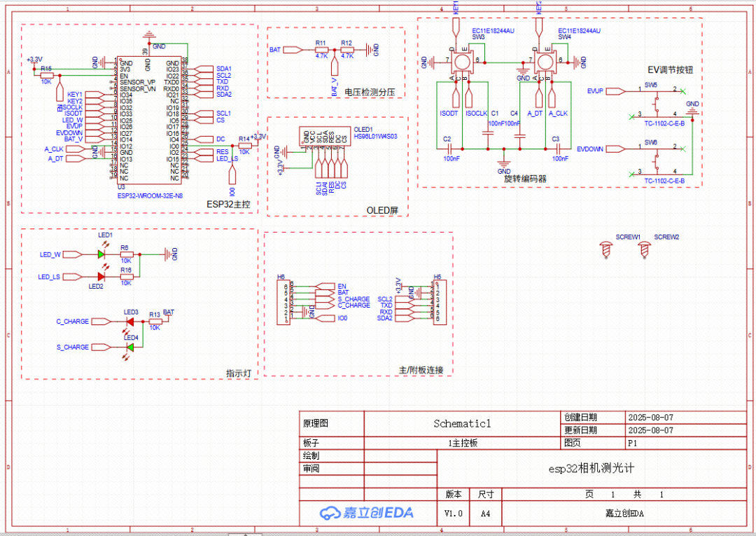The height and width of the screenshot is (536, 756).
Task: Select the red LED3 charge indicator
Action: pyautogui.click(x=129, y=322)
